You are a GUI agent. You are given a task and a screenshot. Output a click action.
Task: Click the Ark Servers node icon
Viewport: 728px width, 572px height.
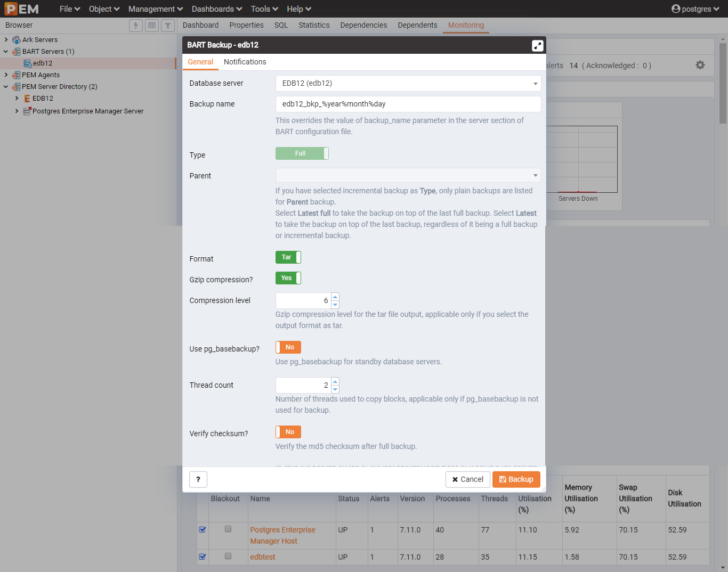click(17, 40)
